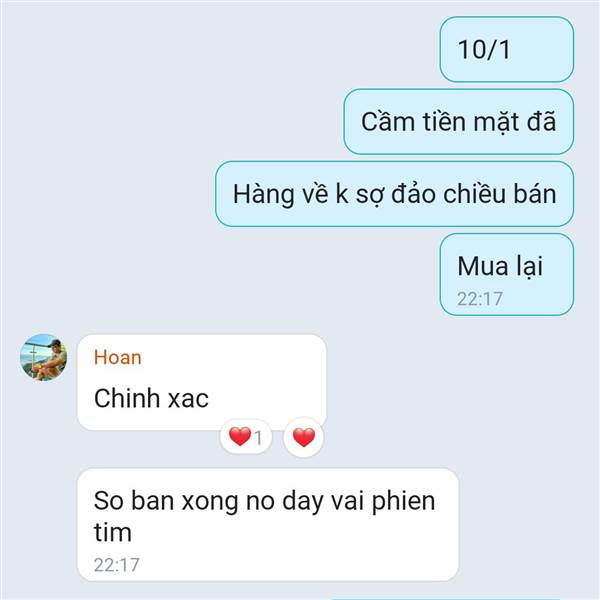Viewport: 600px width, 600px height.
Task: Tap the heart reaction count badge
Action: (x=246, y=437)
